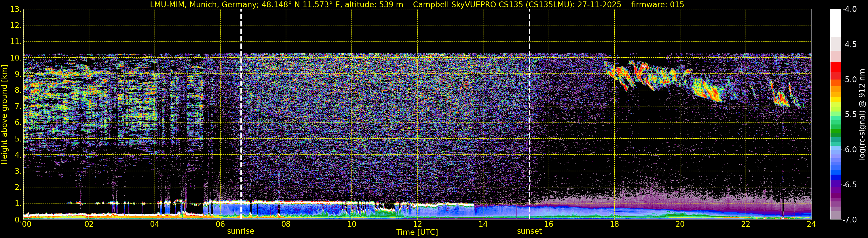
Task: Click the '16' time tick label
Action: coord(549,224)
